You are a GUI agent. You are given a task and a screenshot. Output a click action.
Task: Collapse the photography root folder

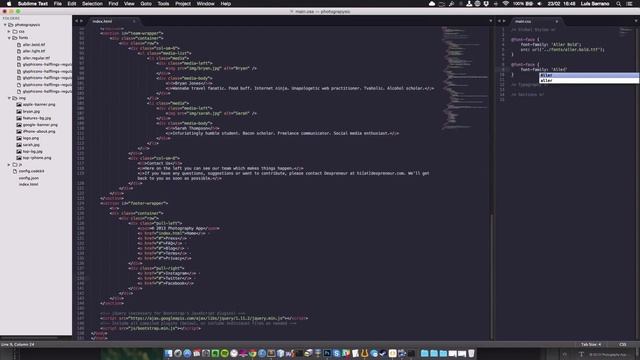pos(5,25)
